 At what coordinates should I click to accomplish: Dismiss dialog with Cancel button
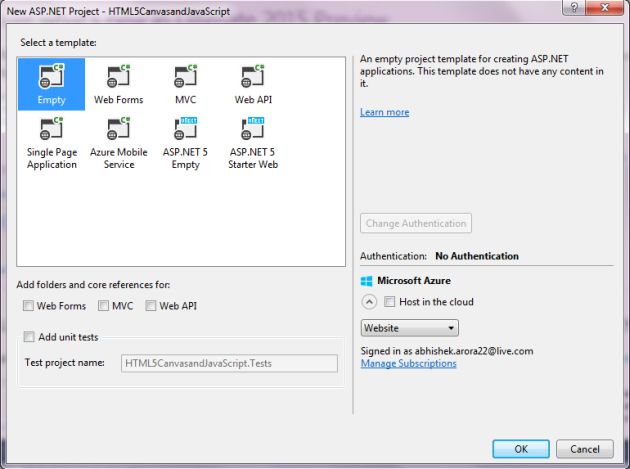585,449
